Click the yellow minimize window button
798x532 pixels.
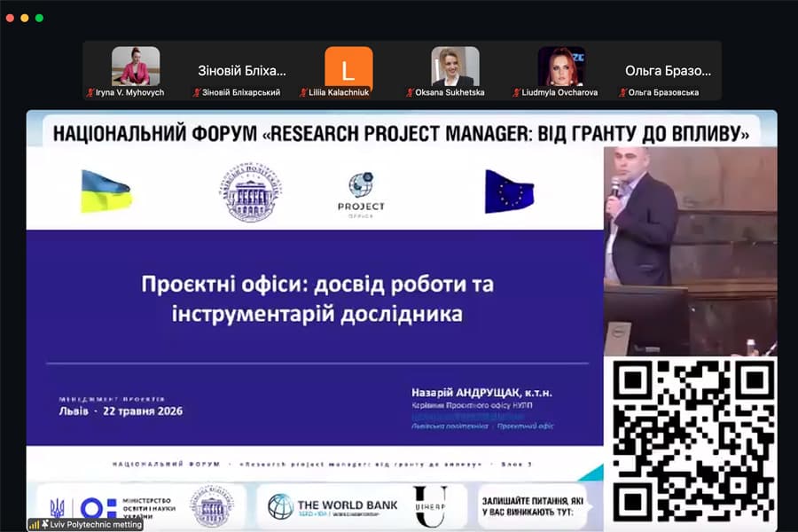[x=25, y=19]
